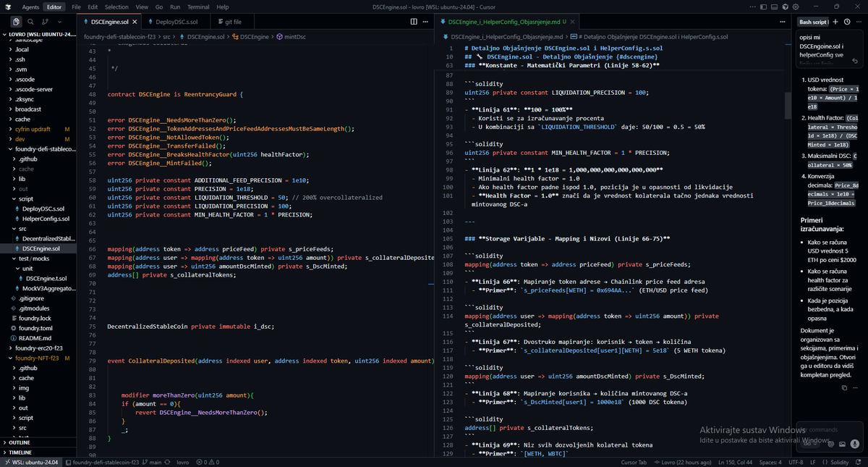Show chat history clock icon

coord(847,22)
